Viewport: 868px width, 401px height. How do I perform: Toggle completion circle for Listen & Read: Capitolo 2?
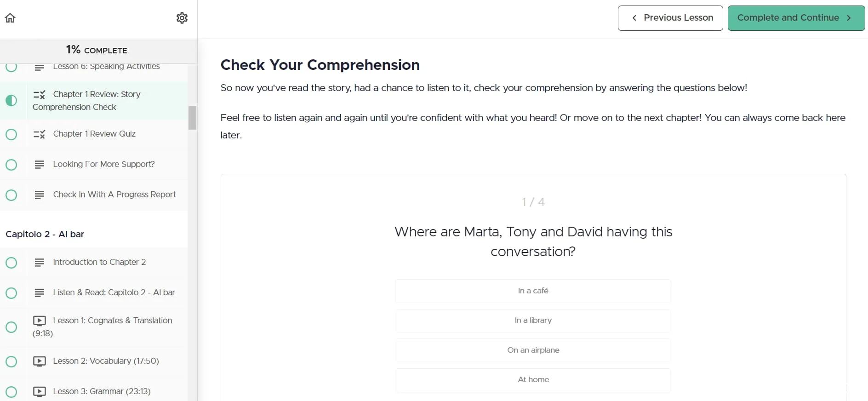11,293
